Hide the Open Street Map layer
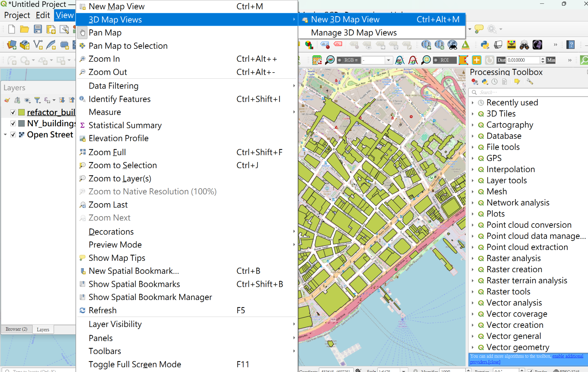Screen dimensions: 588x372 (x=13, y=134)
